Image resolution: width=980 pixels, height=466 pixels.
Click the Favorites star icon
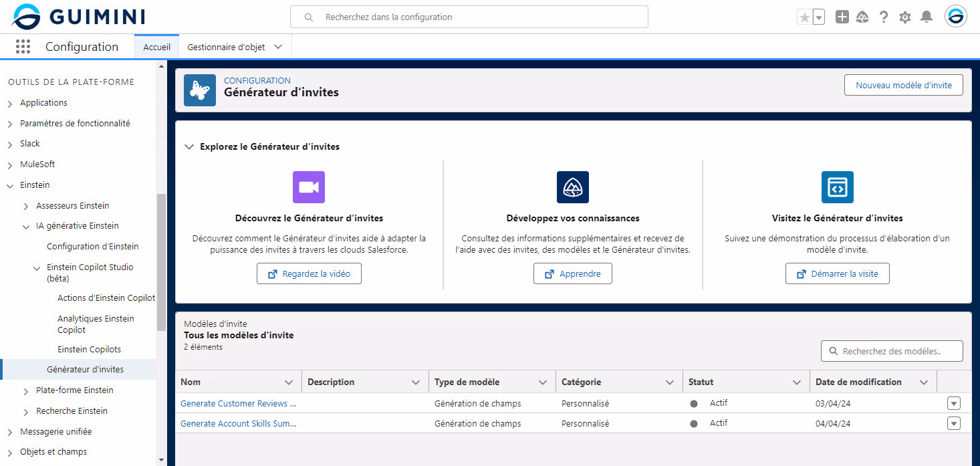pos(805,17)
